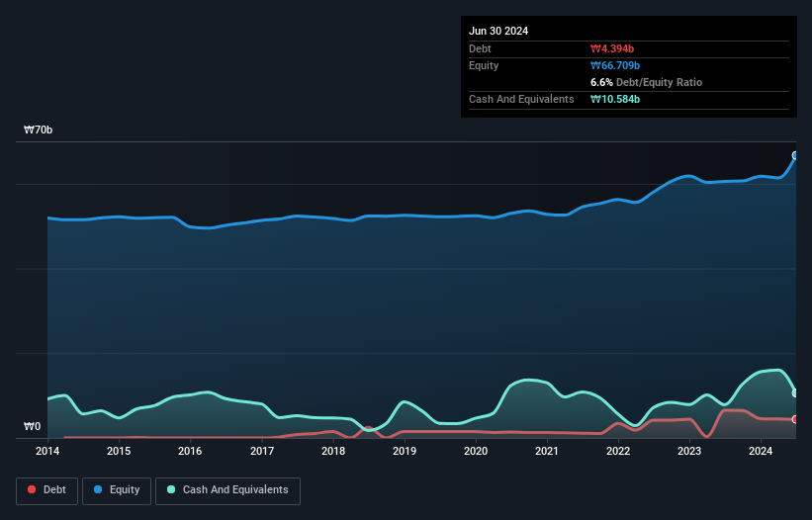Click the Jun 30 2024 tooltip date
The width and height of the screenshot is (812, 520).
tap(498, 31)
